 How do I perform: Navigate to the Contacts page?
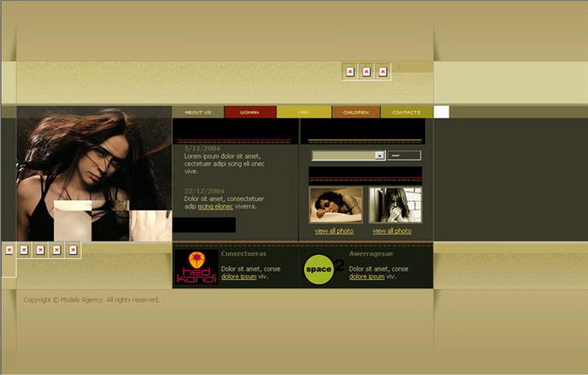pos(407,112)
